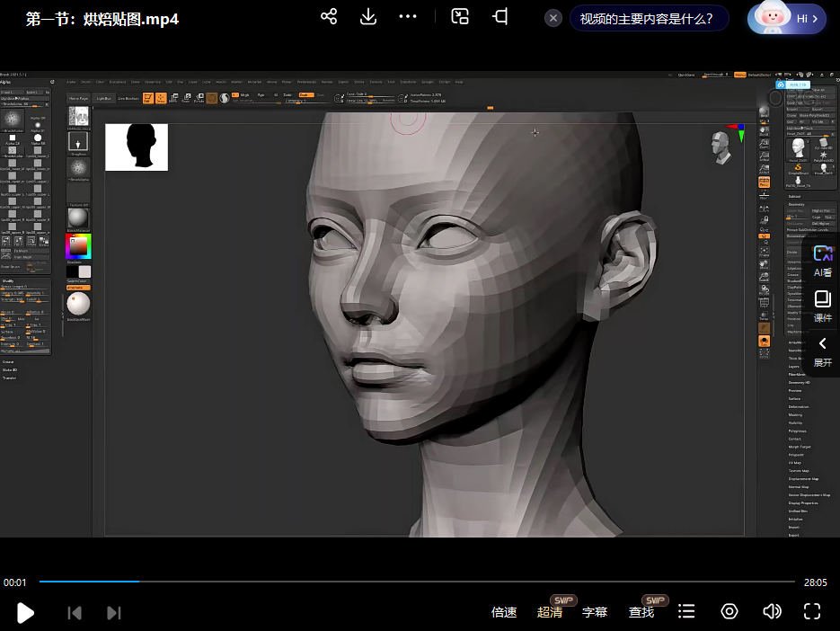Switch to the 课件 courseware panel
Image resolution: width=840 pixels, height=631 pixels.
pos(822,306)
